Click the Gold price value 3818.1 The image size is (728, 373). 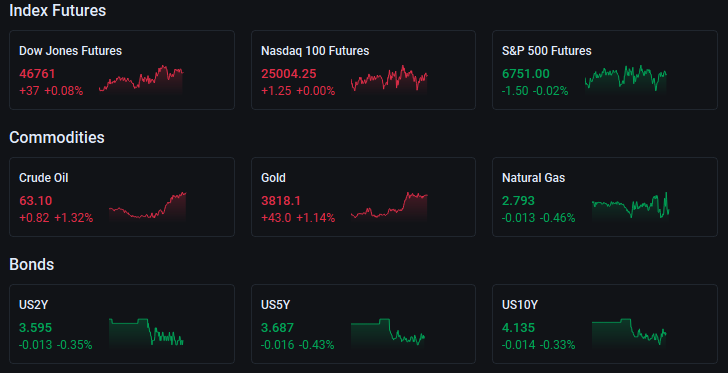coord(281,201)
